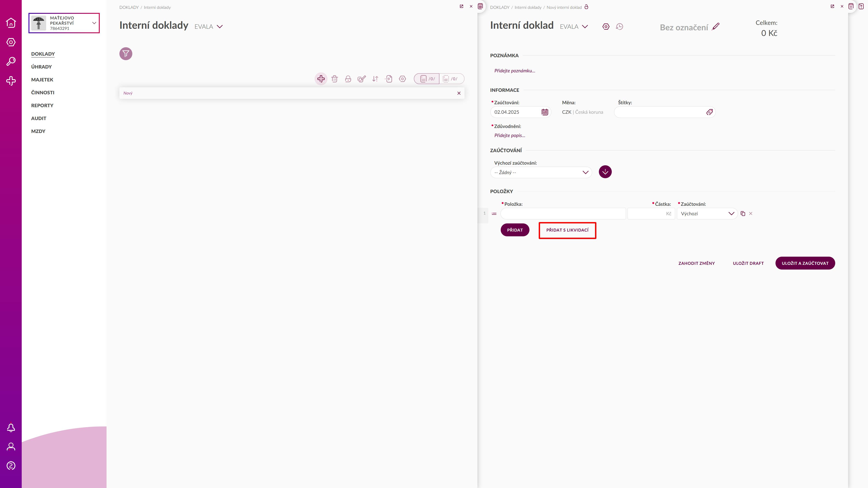The width and height of the screenshot is (868, 488).
Task: Click the Částka amount input in Kč
Action: point(651,214)
